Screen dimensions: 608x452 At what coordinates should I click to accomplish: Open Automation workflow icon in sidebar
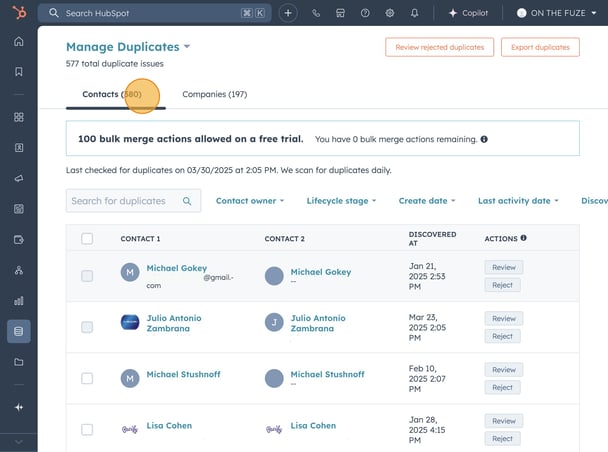point(19,270)
